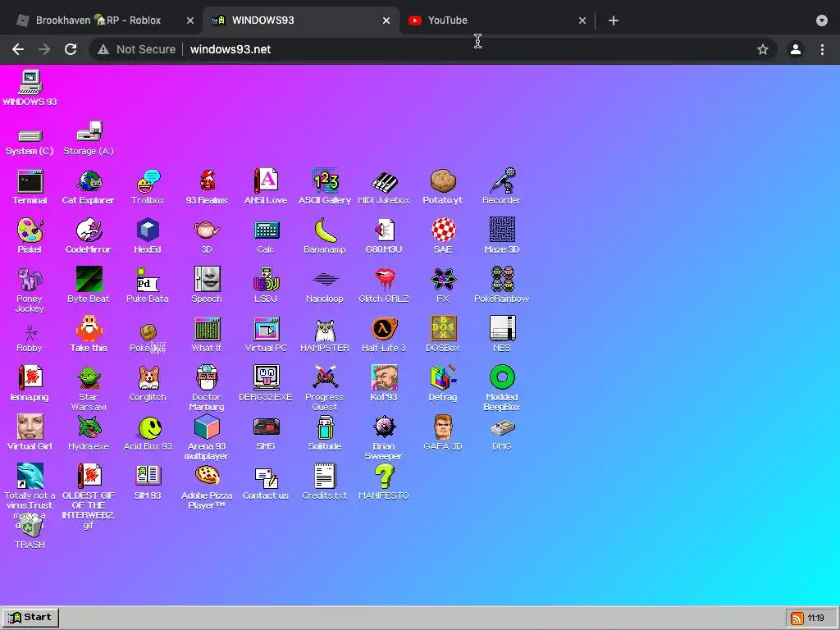
Task: Open the ASCII Gallery icon
Action: (325, 187)
